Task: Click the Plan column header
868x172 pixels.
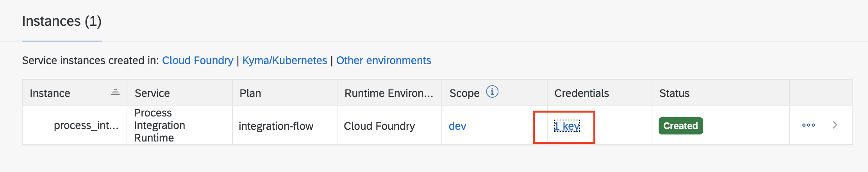Action: [x=250, y=93]
